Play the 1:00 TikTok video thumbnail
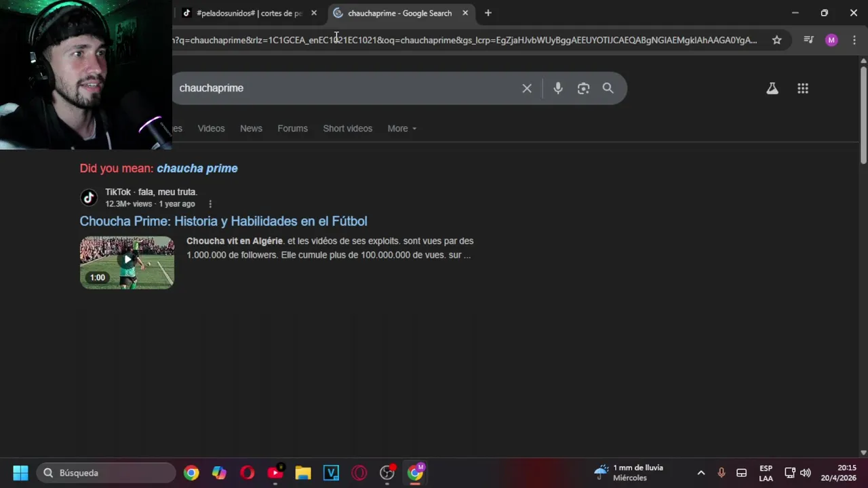 click(x=127, y=262)
